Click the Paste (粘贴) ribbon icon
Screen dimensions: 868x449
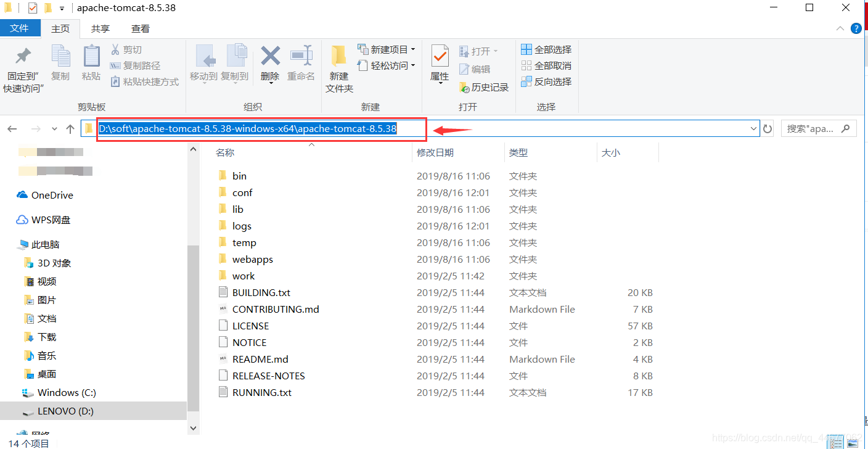click(91, 57)
